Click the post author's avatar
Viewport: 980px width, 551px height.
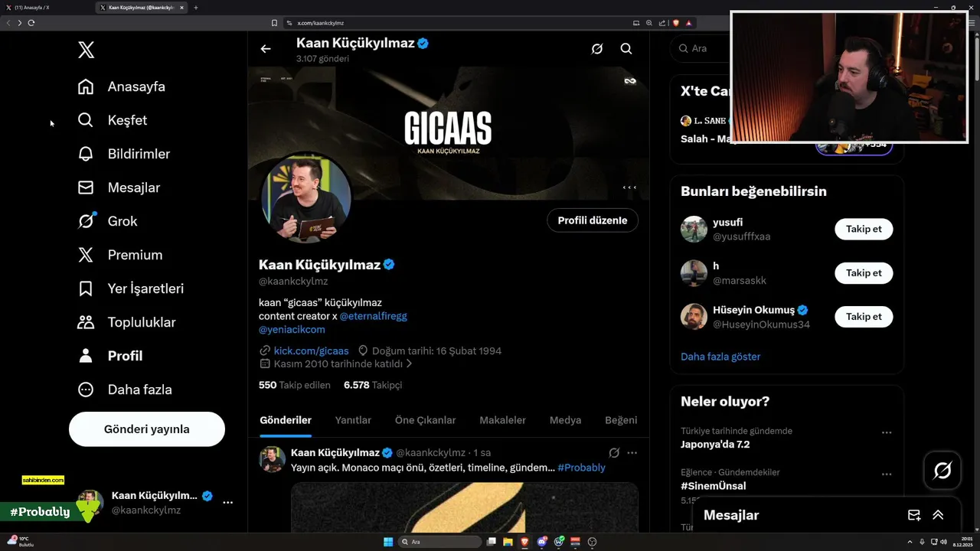coord(272,460)
